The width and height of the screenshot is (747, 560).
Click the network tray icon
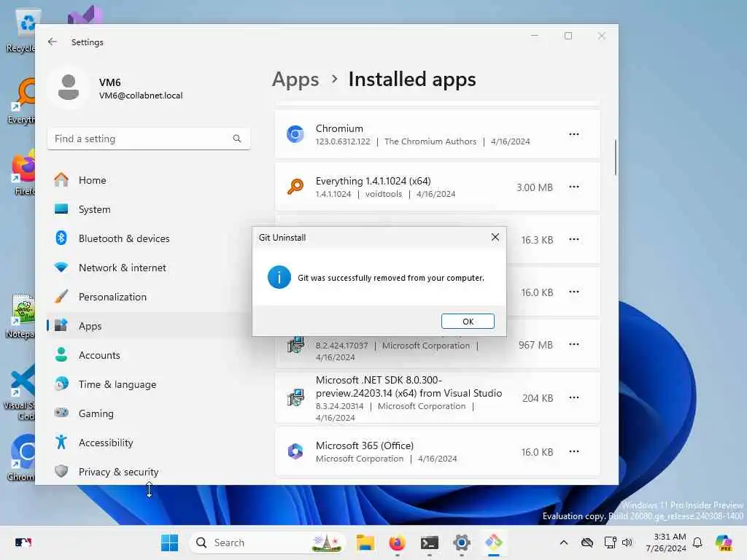pos(610,542)
